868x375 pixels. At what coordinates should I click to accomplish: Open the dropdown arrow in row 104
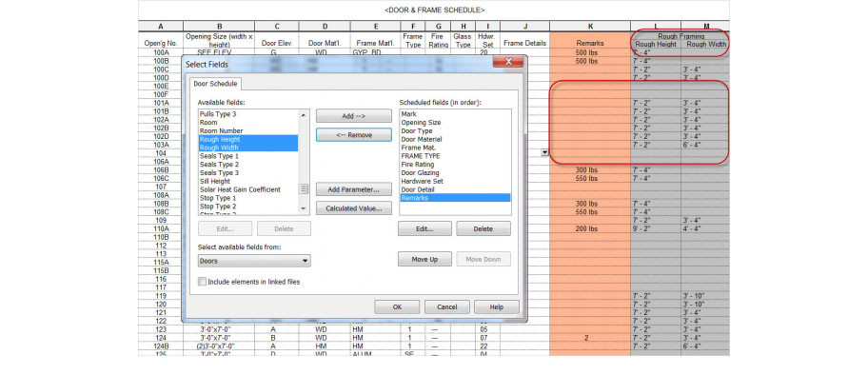pos(544,151)
